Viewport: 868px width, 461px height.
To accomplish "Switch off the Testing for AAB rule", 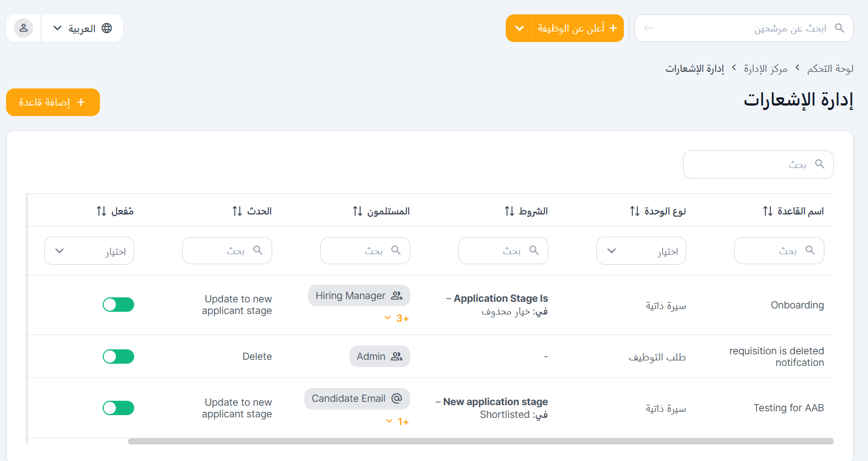I will 118,408.
